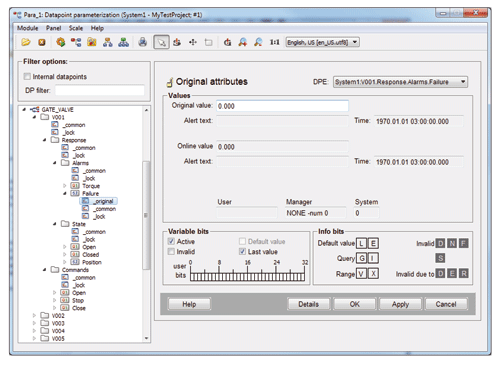The width and height of the screenshot is (500, 365).
Task: Collapse the Commands folder node
Action: 45,270
